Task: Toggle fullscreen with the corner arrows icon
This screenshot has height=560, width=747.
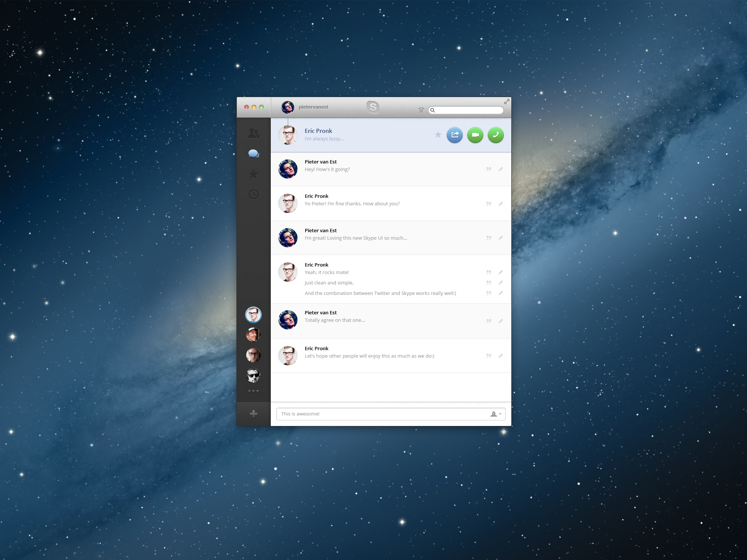Action: (x=506, y=102)
